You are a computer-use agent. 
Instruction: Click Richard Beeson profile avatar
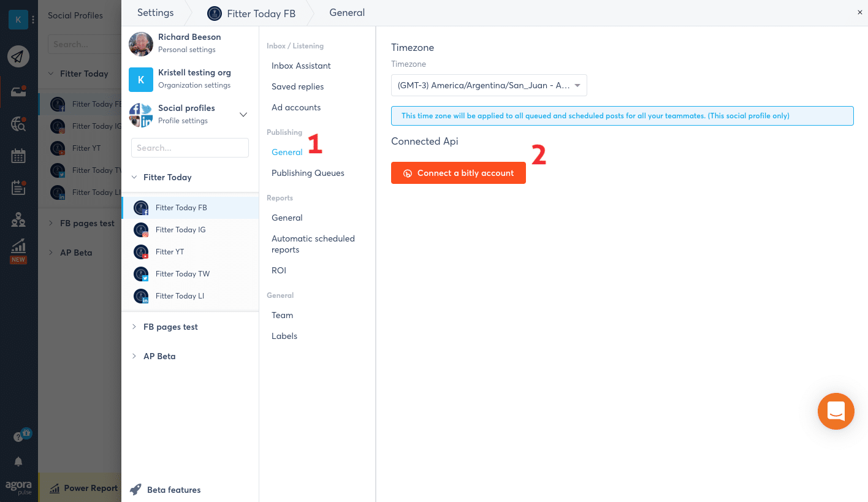tap(141, 44)
